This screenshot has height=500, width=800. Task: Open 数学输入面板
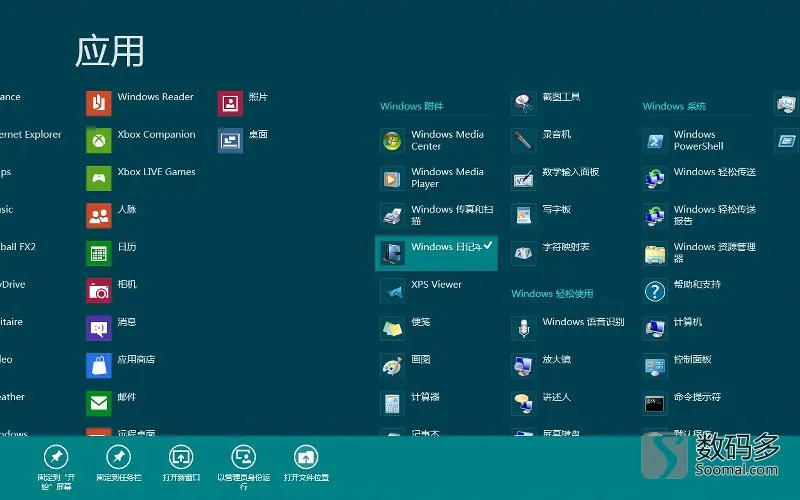[556, 178]
